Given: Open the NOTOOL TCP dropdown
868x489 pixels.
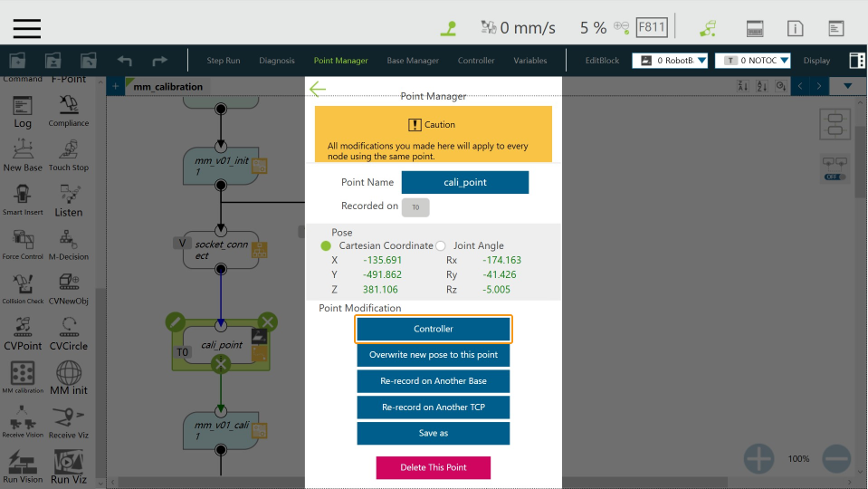Looking at the screenshot, I should [x=753, y=61].
